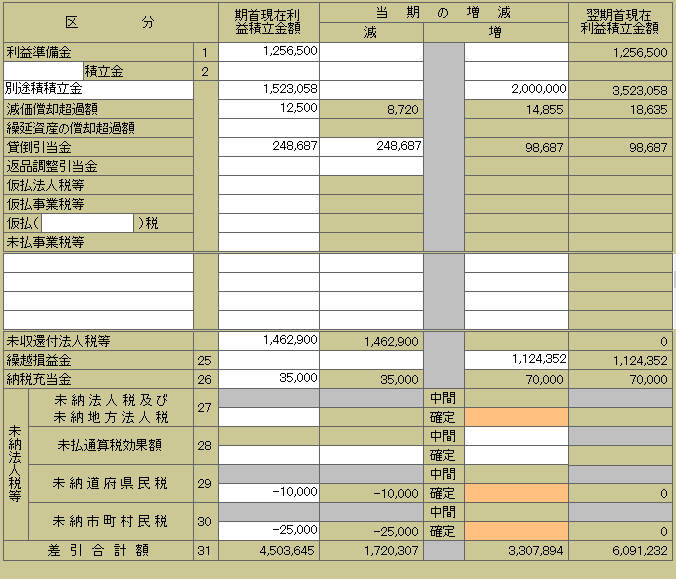Screen dimensions: 676x579
Task: Click 未納道府県民税 opening balance -10,000
Action: tap(269, 493)
